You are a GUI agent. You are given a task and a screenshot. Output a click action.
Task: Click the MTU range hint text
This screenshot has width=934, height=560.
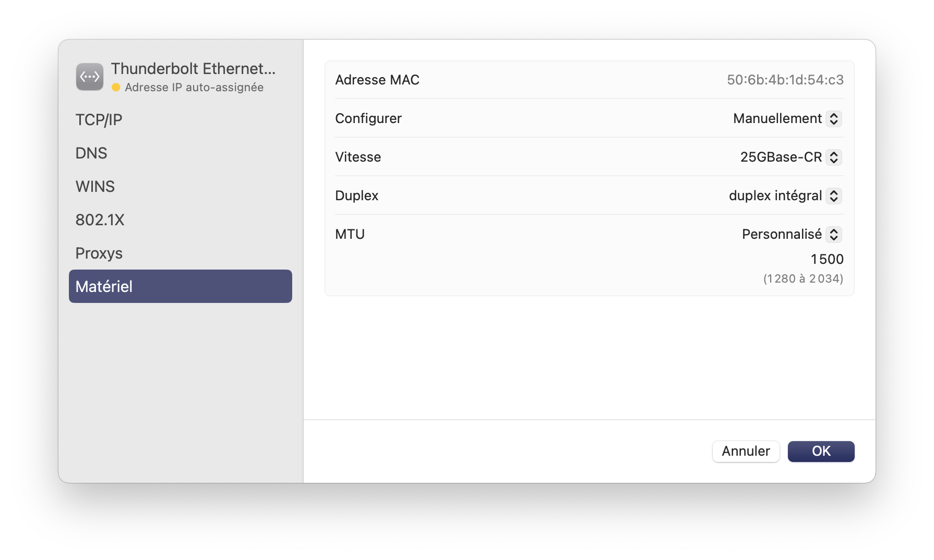803,279
